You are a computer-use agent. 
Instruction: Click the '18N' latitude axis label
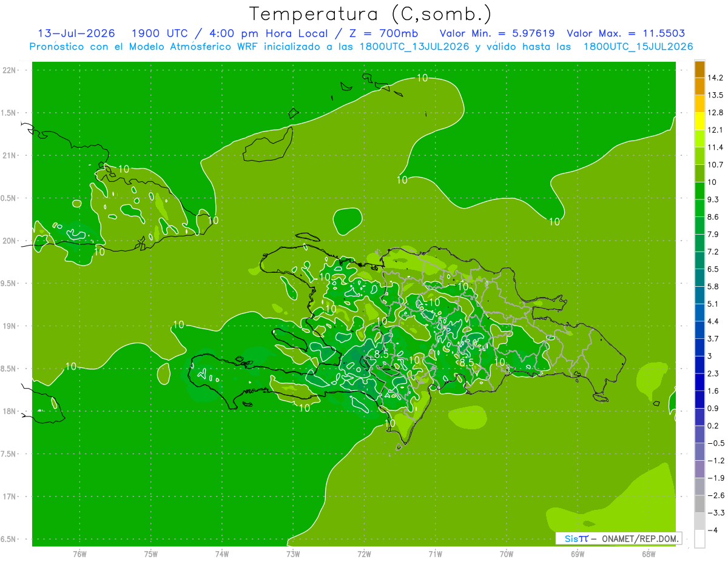(x=10, y=411)
